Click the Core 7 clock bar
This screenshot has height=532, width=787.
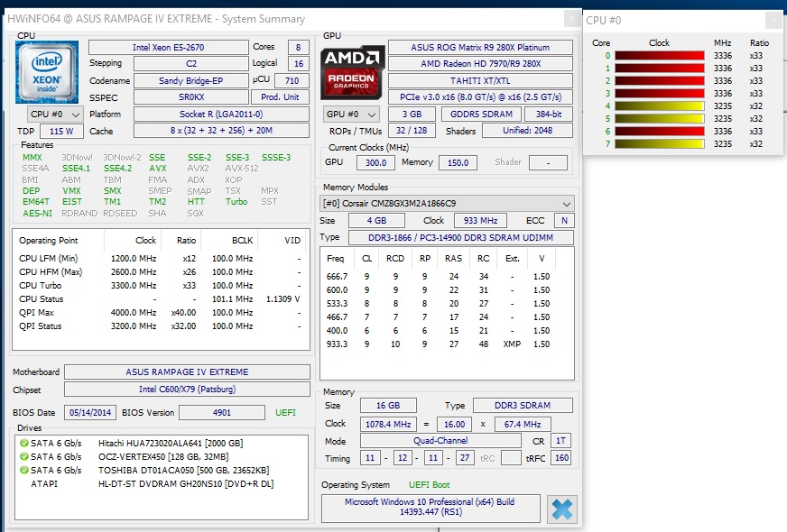pyautogui.click(x=659, y=144)
